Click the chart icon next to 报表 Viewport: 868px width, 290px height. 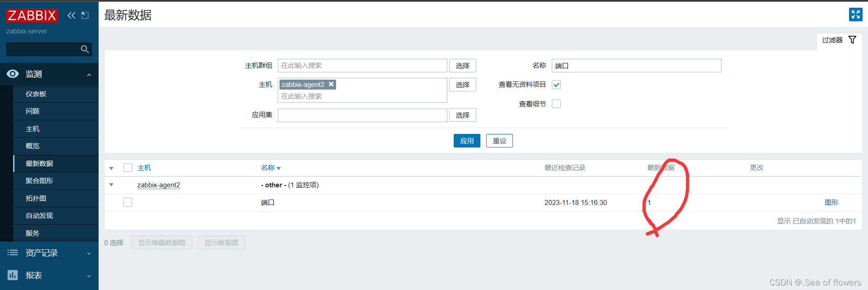tap(13, 275)
